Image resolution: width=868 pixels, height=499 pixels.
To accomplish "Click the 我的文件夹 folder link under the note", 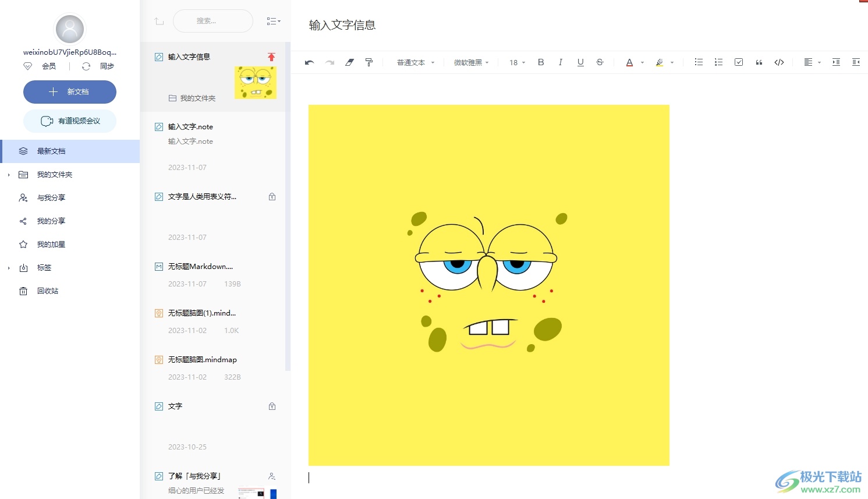I will tap(192, 98).
